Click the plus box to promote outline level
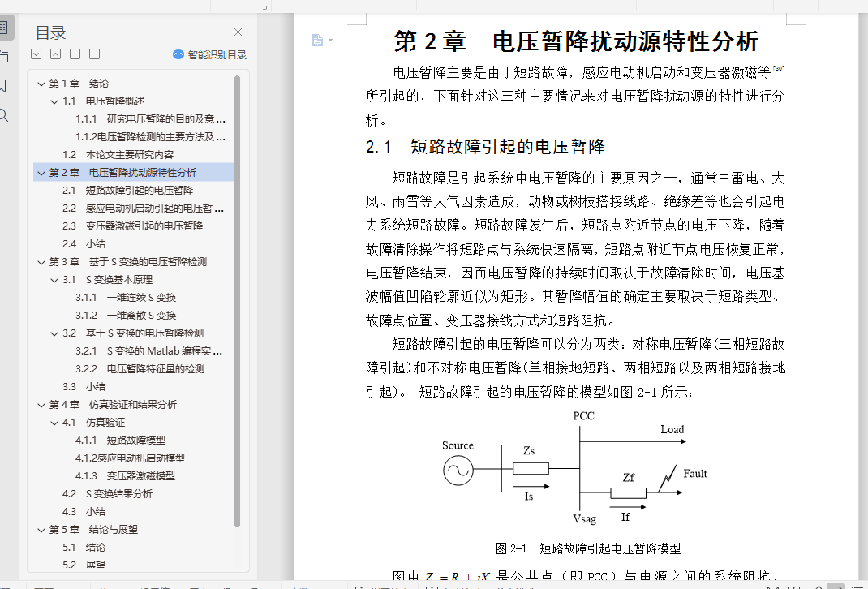Screen dimensions: 868x589 coord(75,54)
